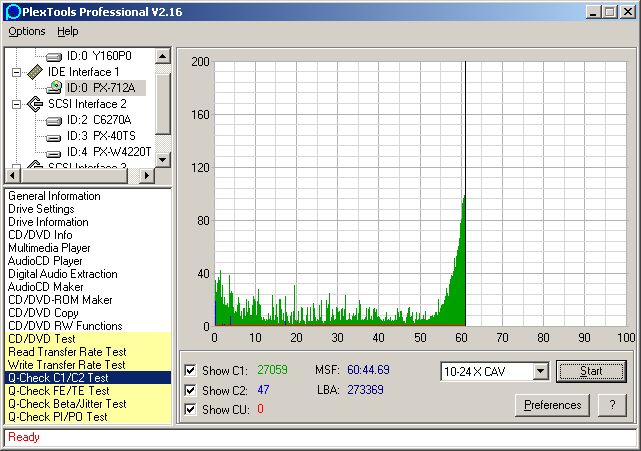
Task: Click the question mark help button
Action: click(x=612, y=405)
